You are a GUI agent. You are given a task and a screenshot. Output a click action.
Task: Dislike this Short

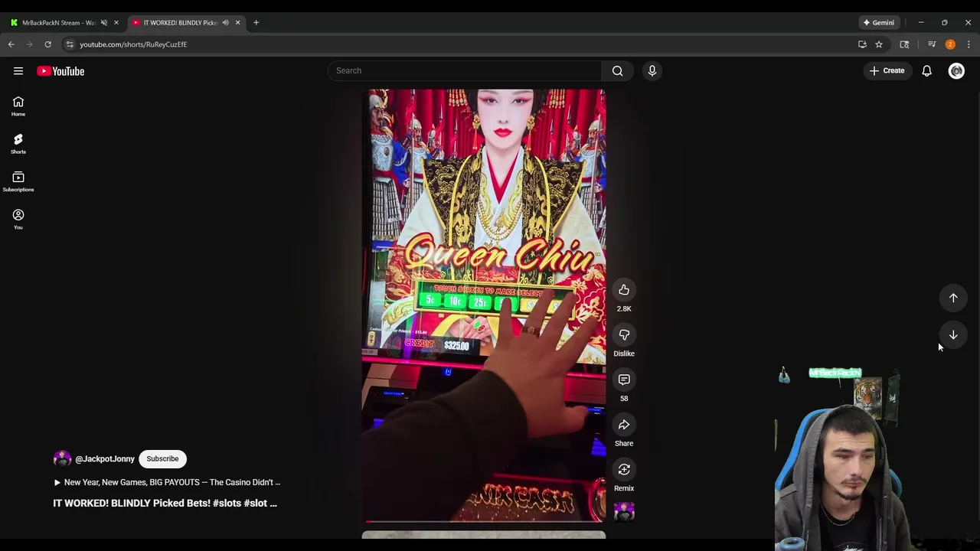click(624, 335)
